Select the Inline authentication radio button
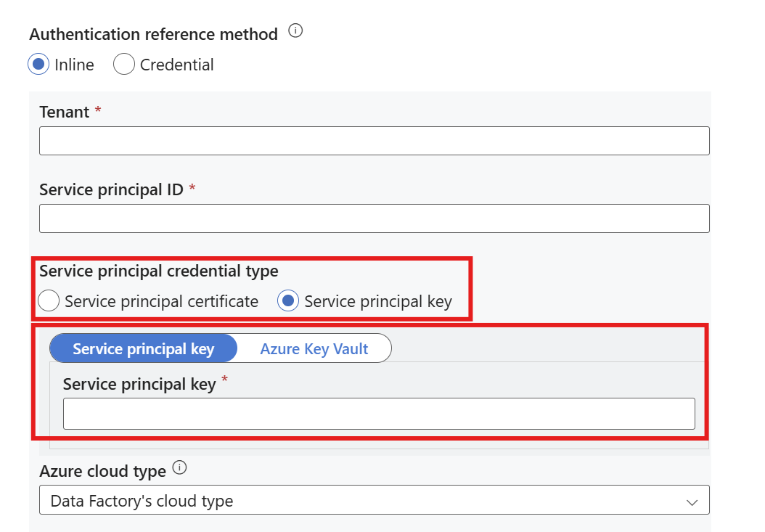765x532 pixels. pos(38,65)
